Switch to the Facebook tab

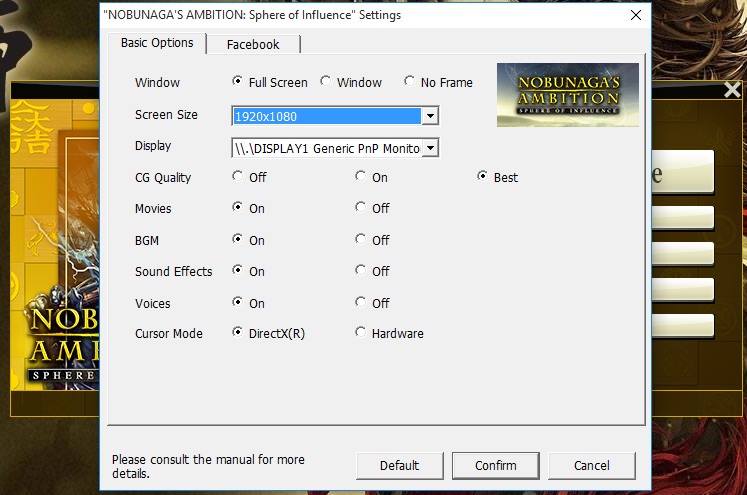pyautogui.click(x=253, y=45)
